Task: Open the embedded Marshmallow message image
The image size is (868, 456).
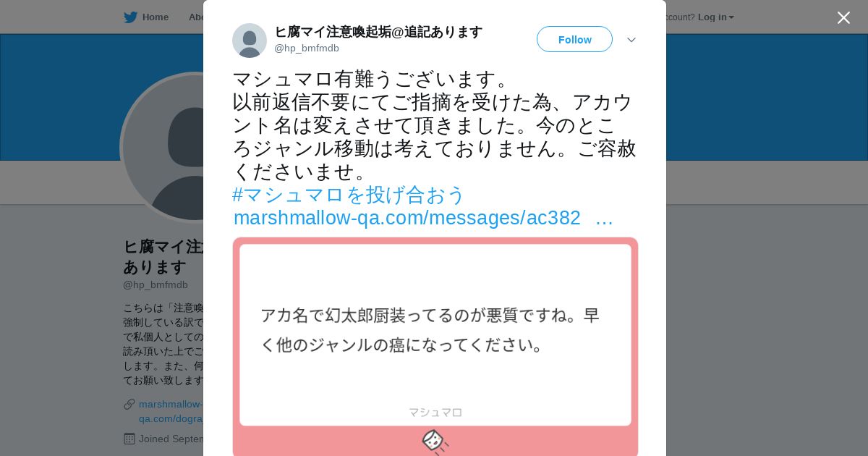Action: point(435,347)
